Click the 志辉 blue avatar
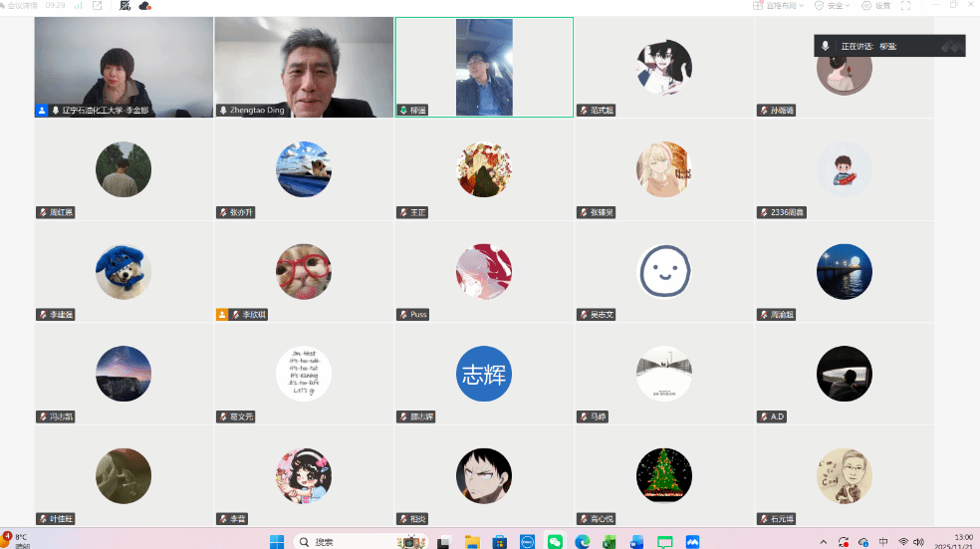980x549 pixels. [483, 374]
